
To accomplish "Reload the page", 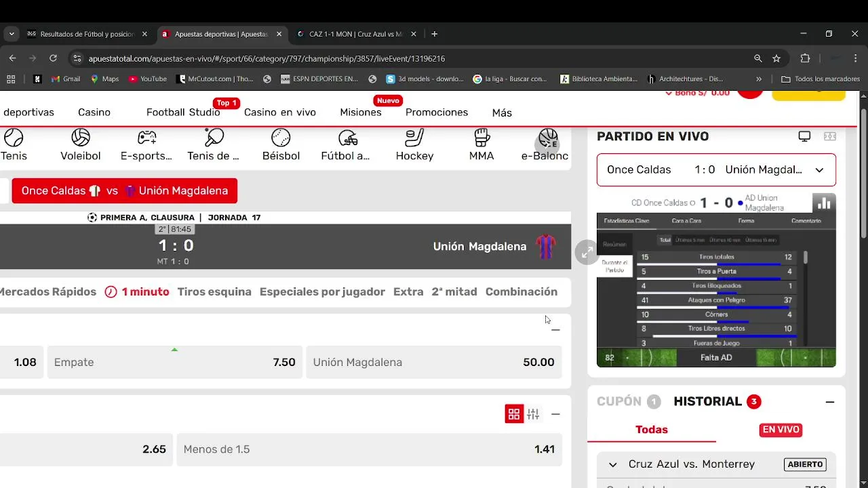I will (53, 58).
